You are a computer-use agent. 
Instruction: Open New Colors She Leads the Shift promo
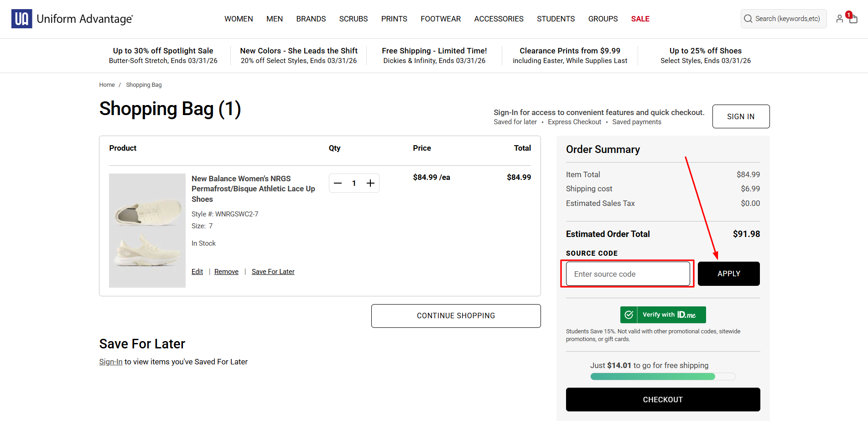(299, 56)
